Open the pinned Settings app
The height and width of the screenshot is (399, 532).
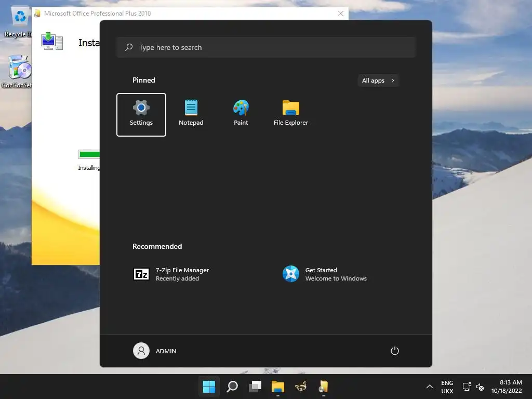click(141, 115)
